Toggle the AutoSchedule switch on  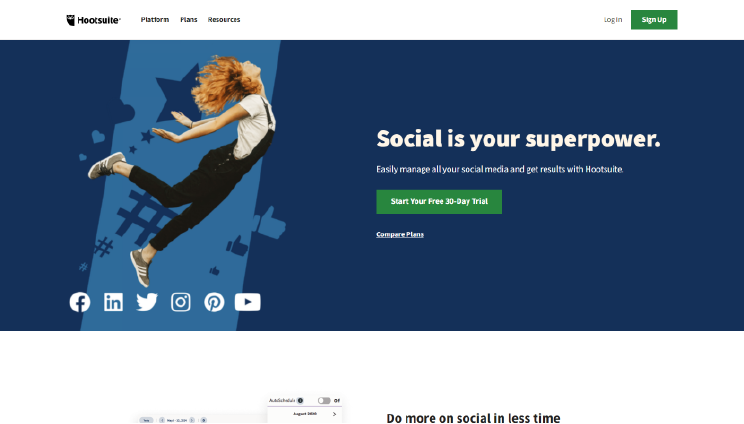click(x=324, y=401)
